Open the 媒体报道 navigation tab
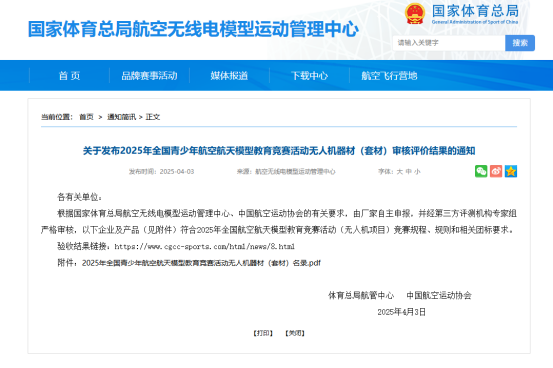This screenshot has height=368, width=553. [230, 76]
